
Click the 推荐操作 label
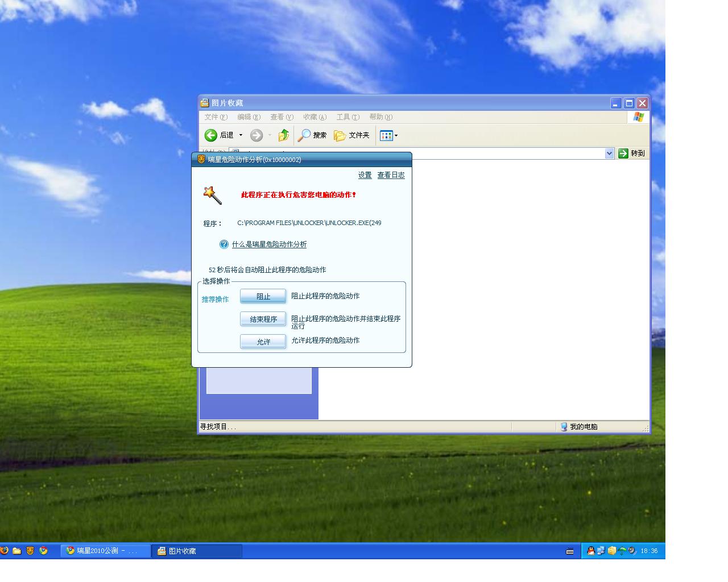click(x=215, y=300)
